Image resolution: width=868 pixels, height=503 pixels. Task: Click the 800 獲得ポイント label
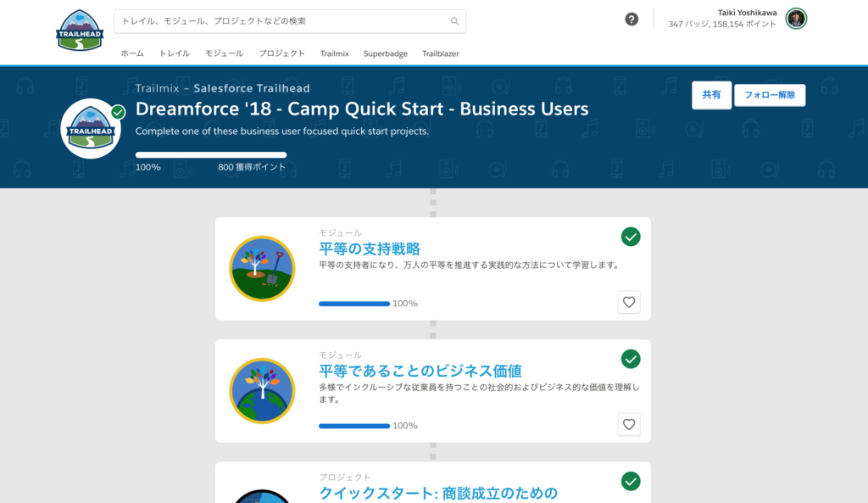pyautogui.click(x=252, y=167)
